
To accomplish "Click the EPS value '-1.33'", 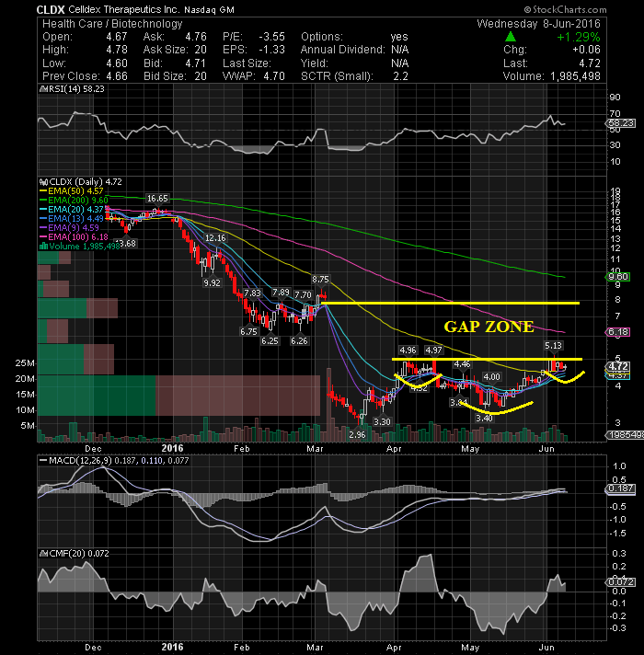I will tap(272, 50).
